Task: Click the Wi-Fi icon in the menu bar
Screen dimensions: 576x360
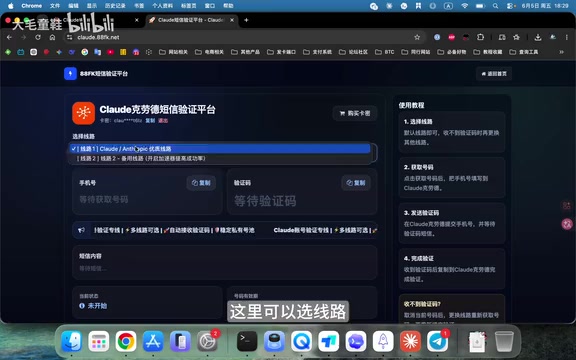Action: 465,6
